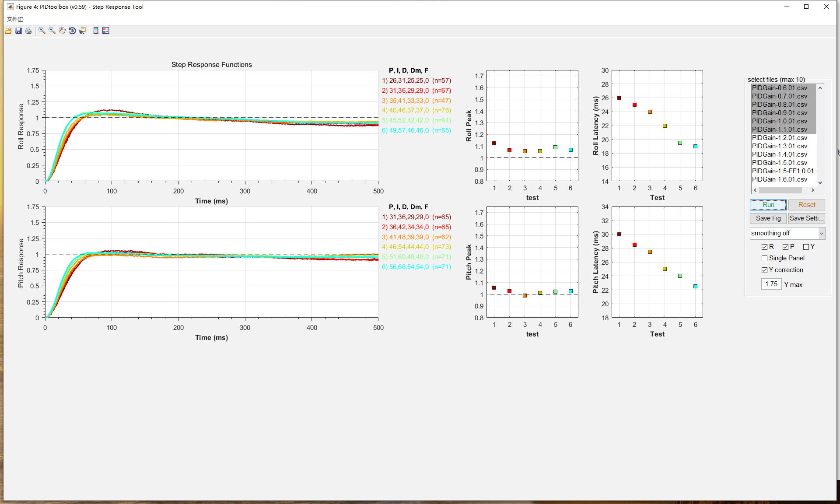Open the 文件(F) menu

pos(15,19)
